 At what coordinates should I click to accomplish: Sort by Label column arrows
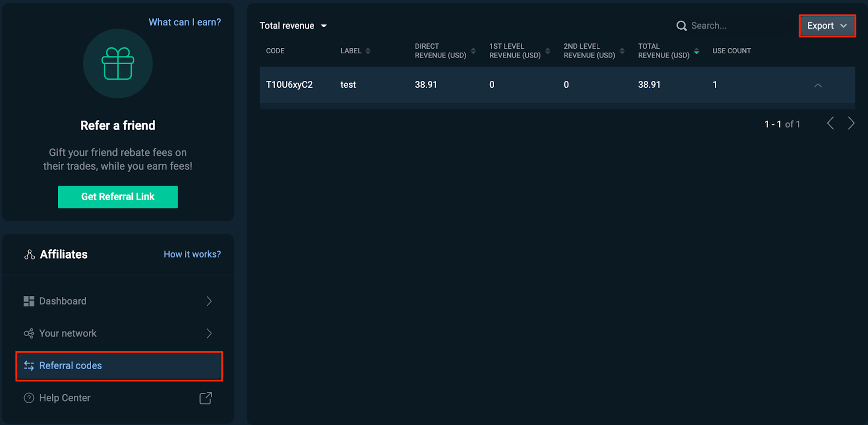(368, 51)
